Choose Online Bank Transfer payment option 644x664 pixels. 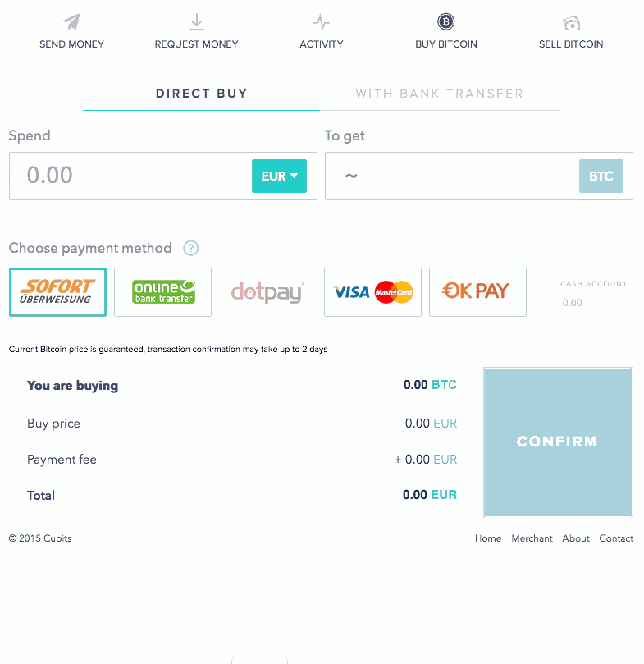[x=162, y=292]
